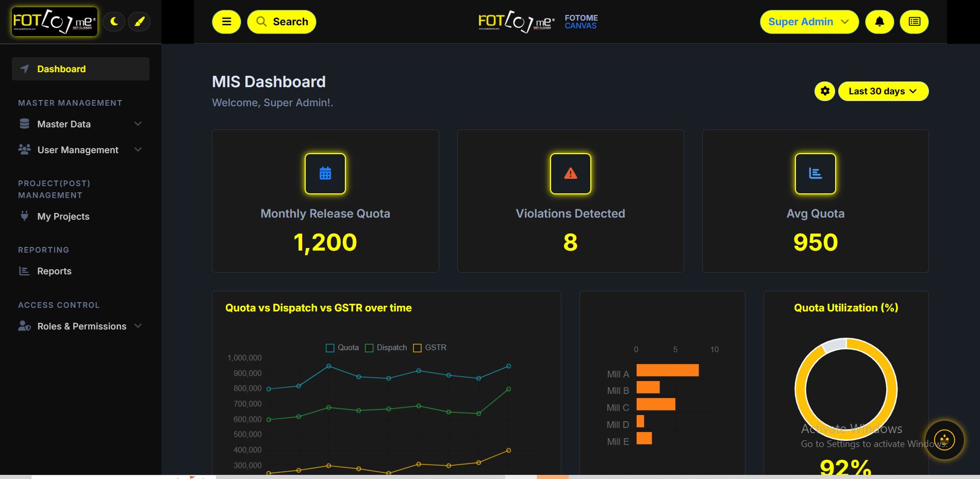980x479 pixels.
Task: Open the theme brush customizer
Action: pyautogui.click(x=139, y=22)
